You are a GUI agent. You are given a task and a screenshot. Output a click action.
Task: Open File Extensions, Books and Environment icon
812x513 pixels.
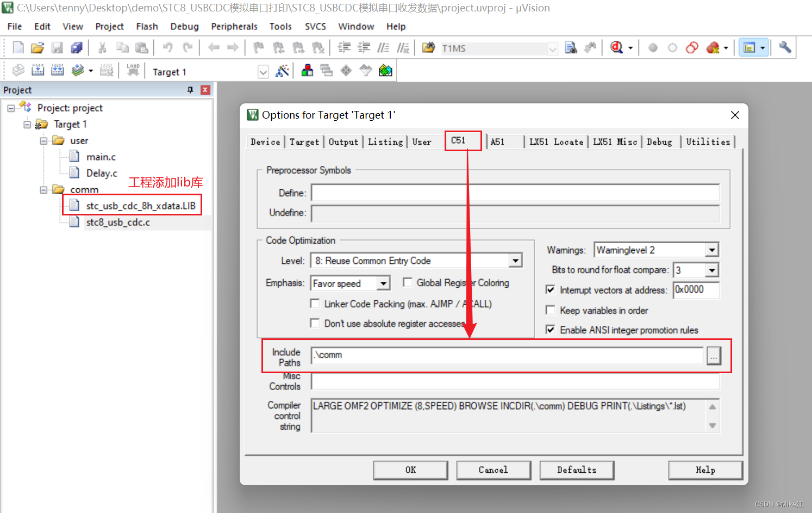307,71
